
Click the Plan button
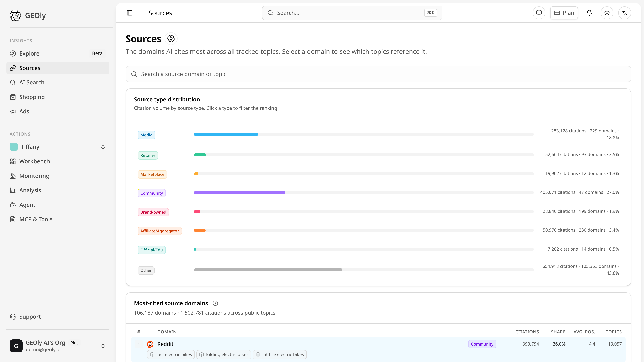click(x=564, y=13)
